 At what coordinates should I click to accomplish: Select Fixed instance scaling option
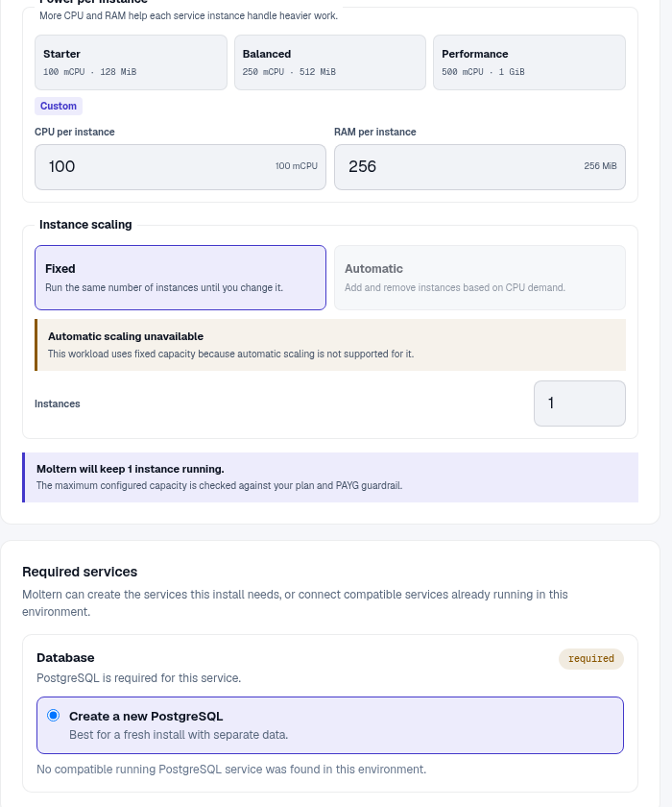click(180, 278)
